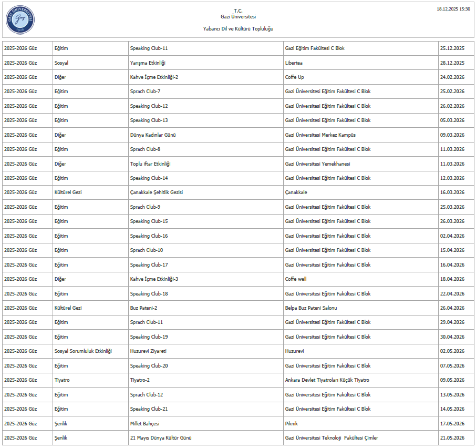
Task: Click the Kahve İçme Etkinliği-2 entry
Action: pos(154,77)
